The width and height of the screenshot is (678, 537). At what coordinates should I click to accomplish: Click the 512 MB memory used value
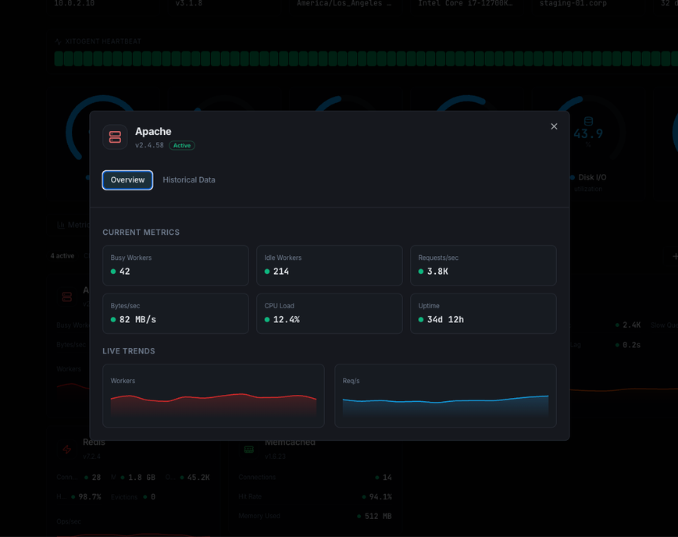pos(378,516)
